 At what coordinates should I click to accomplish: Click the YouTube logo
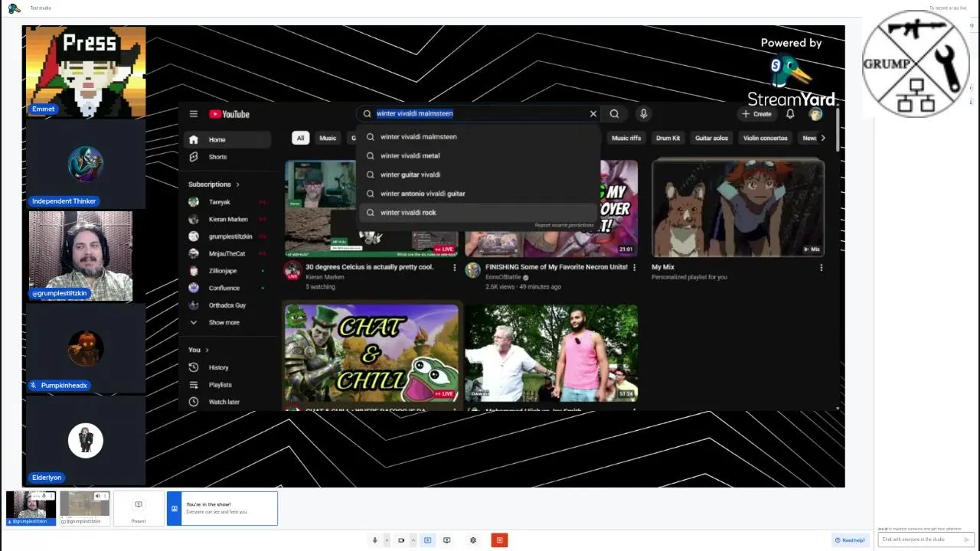229,114
